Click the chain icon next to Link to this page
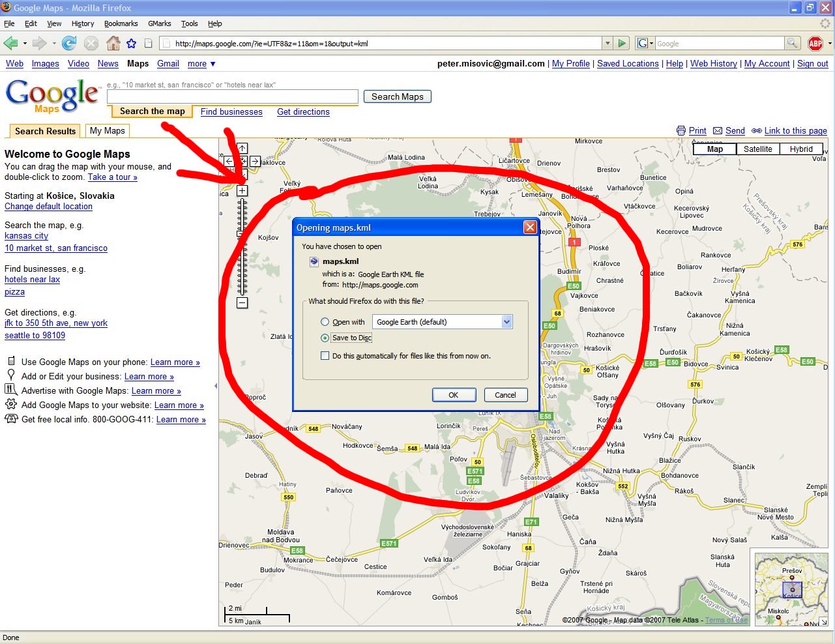Image resolution: width=835 pixels, height=644 pixels. click(x=757, y=131)
